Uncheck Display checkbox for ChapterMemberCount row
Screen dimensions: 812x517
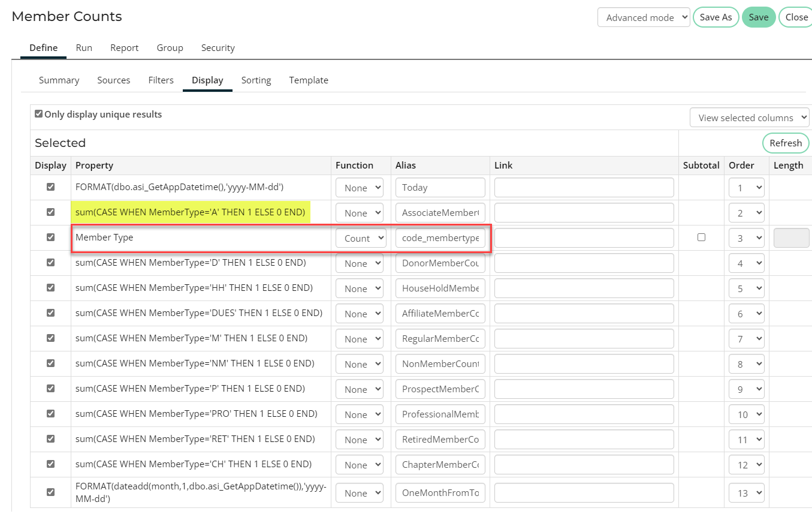click(50, 464)
